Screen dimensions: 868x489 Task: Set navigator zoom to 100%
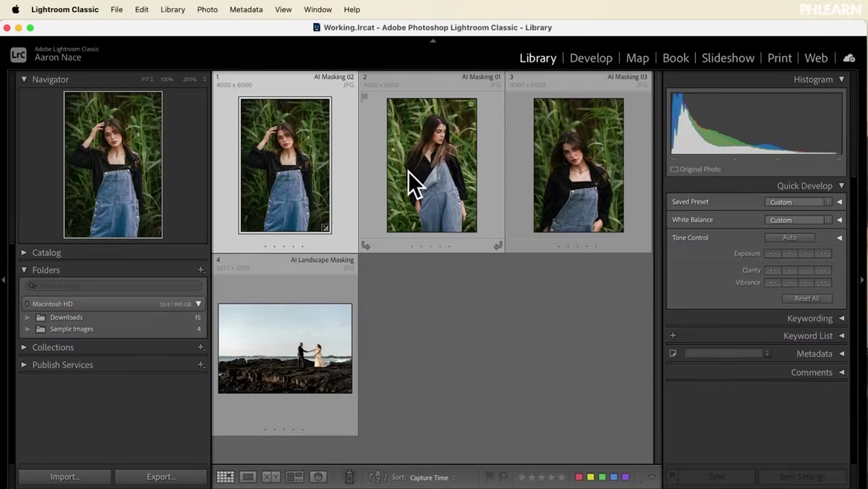point(166,80)
